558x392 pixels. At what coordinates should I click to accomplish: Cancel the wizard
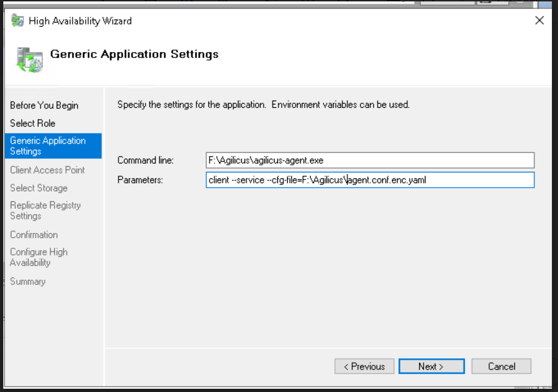[x=501, y=366]
